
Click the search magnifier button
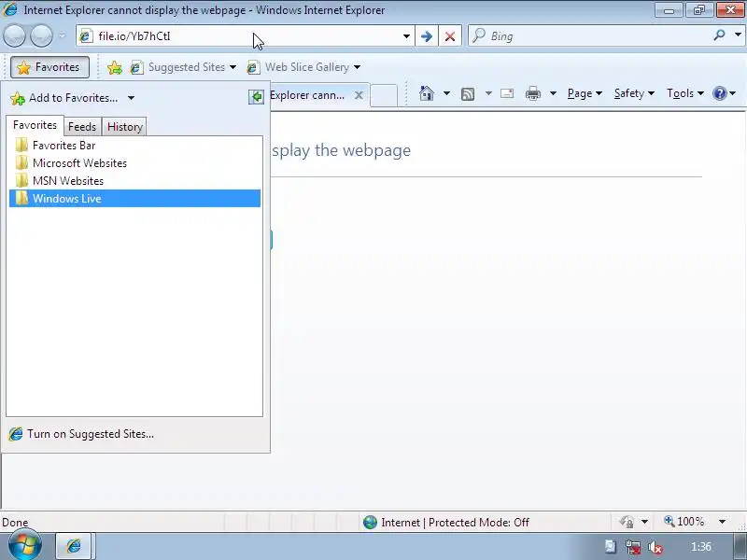[719, 35]
